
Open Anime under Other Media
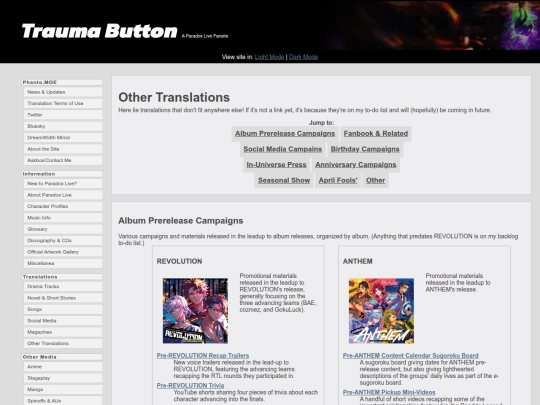(x=63, y=367)
